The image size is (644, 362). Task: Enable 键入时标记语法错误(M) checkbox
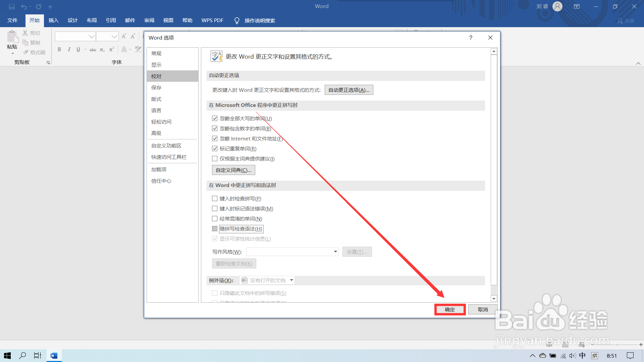(x=215, y=208)
